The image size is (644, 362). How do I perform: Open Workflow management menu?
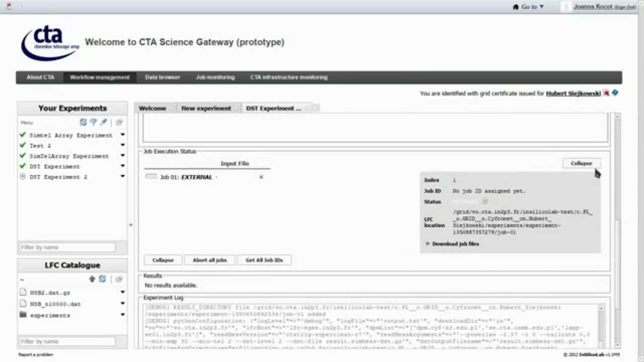100,77
